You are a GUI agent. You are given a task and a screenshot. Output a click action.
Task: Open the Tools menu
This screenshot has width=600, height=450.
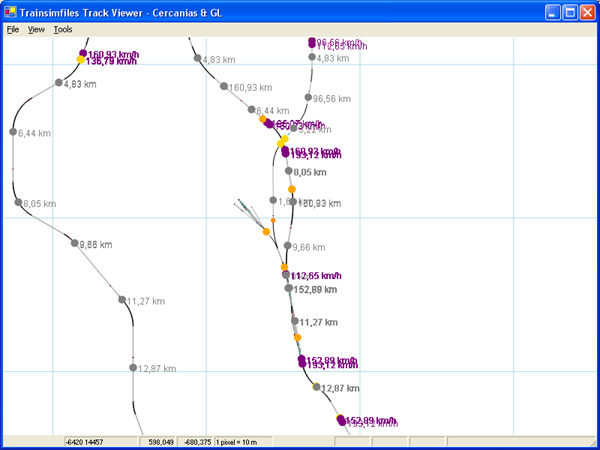pos(63,30)
